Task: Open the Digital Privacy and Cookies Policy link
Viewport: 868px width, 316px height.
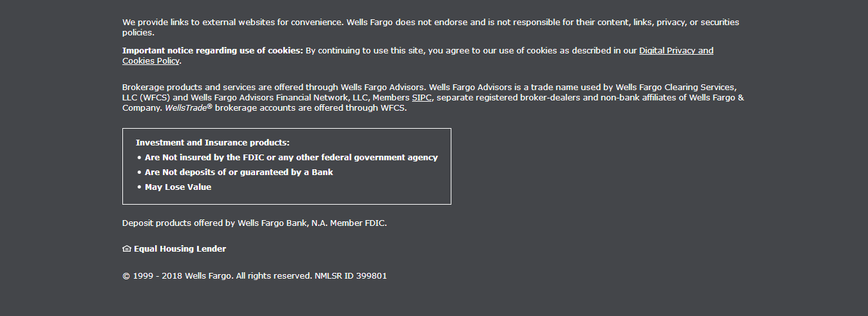Action: (676, 51)
